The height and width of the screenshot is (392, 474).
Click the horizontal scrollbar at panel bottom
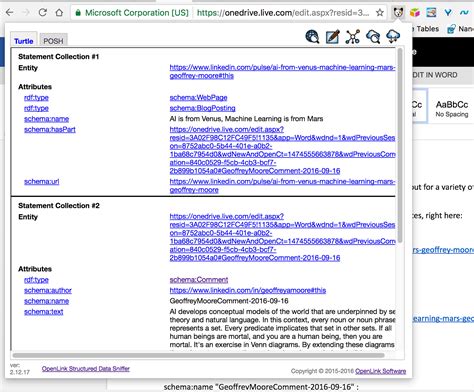198,355
